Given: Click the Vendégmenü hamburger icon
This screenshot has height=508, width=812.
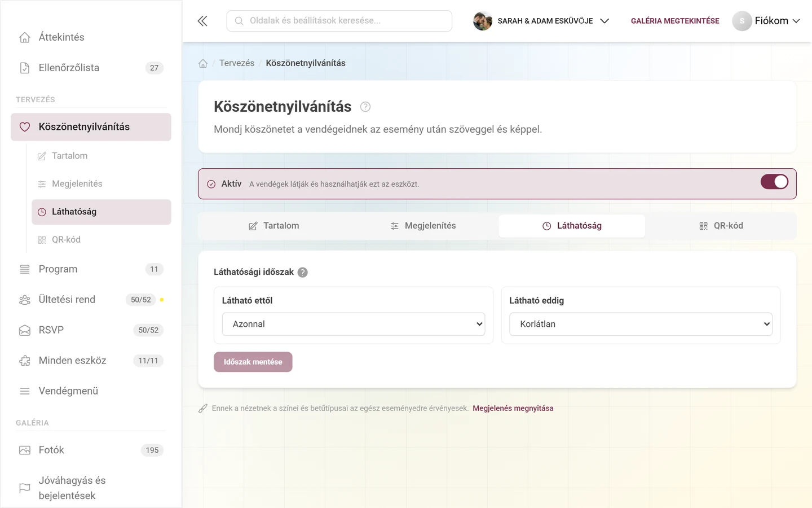Looking at the screenshot, I should [25, 391].
